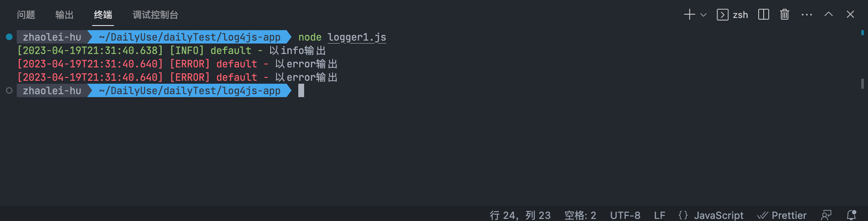Screen dimensions: 868x221
Task: Switch to the 输出 tab
Action: click(x=65, y=15)
